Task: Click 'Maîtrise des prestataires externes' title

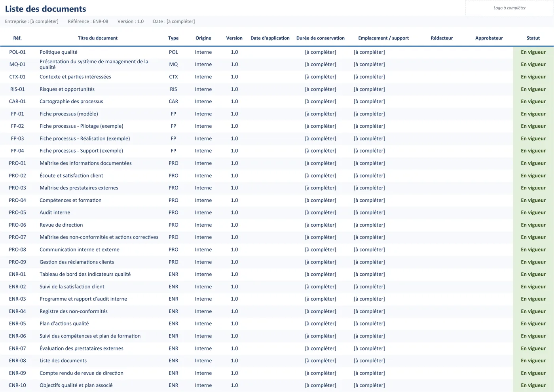Action: click(79, 188)
